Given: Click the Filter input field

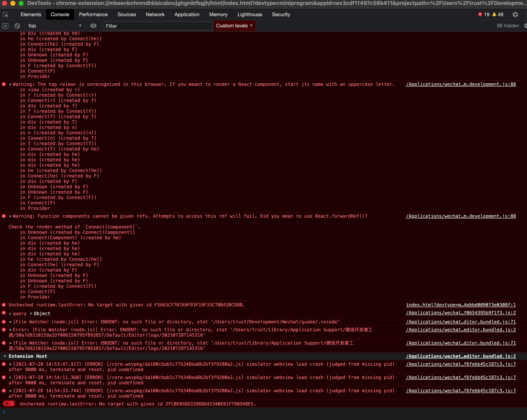Looking at the screenshot, I should pyautogui.click(x=158, y=26).
